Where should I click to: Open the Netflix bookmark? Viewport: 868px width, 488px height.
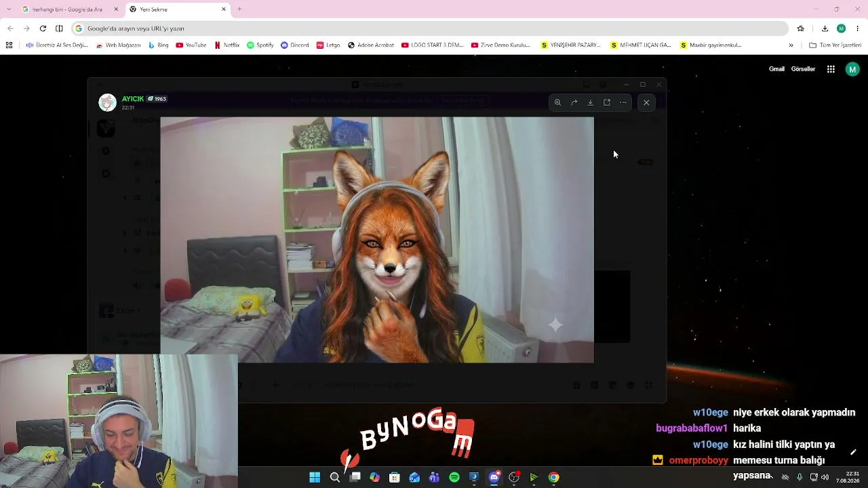point(226,45)
